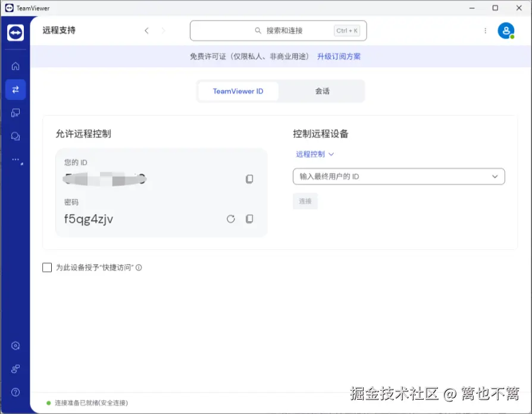Click the green account status avatar
This screenshot has height=414, width=532.
click(505, 30)
